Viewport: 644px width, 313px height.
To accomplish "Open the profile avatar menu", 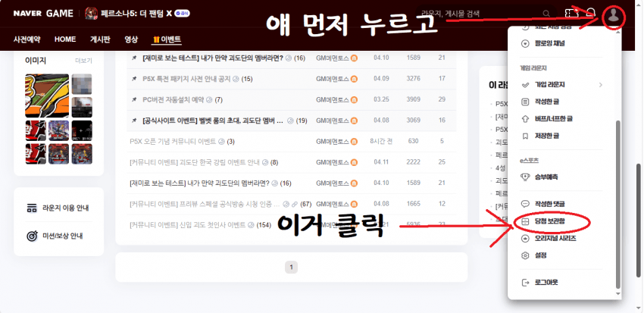I will pyautogui.click(x=614, y=15).
